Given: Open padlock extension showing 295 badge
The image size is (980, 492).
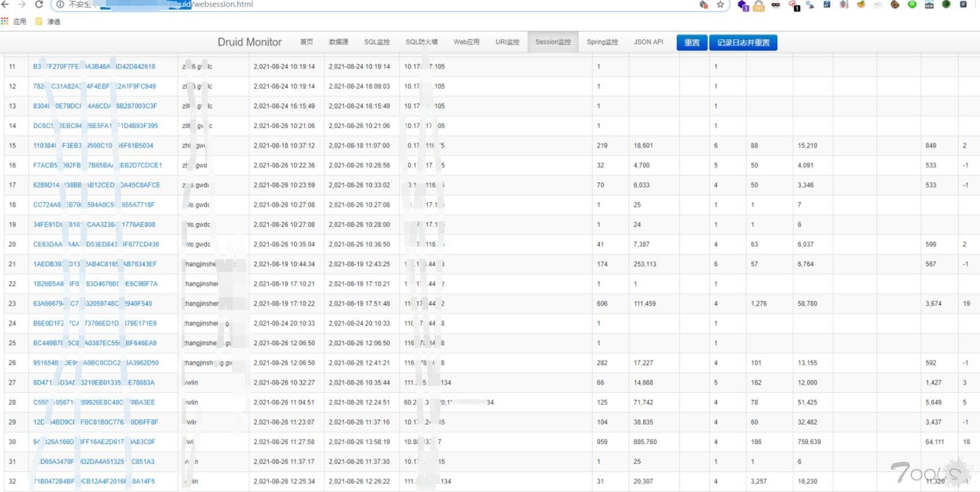Looking at the screenshot, I should (759, 5).
